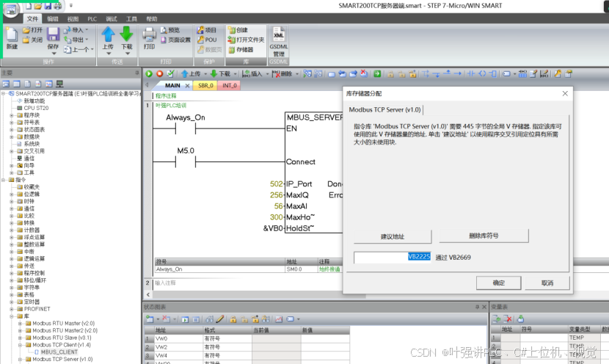Click the Modbus TCP Server (v1.0) dialog tab

point(384,109)
